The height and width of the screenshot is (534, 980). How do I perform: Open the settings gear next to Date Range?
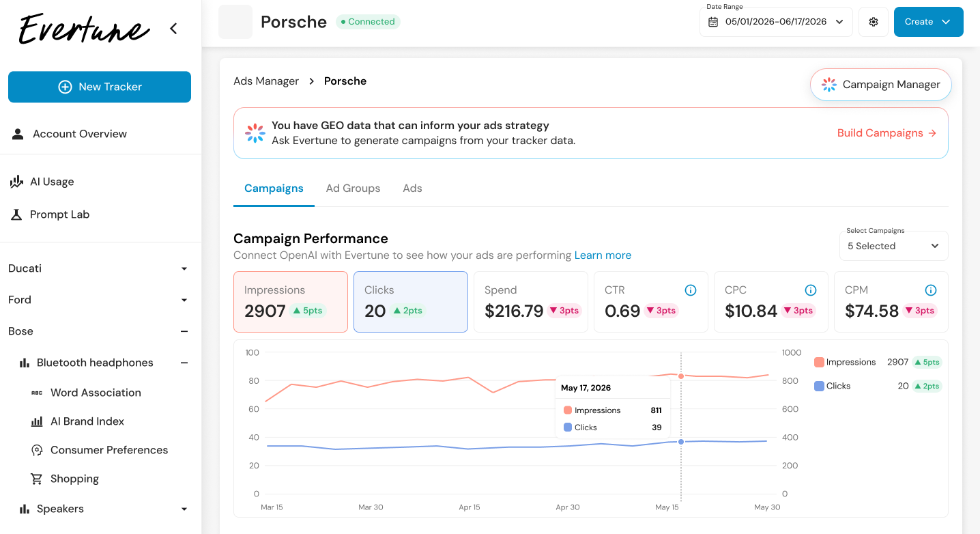pyautogui.click(x=874, y=22)
